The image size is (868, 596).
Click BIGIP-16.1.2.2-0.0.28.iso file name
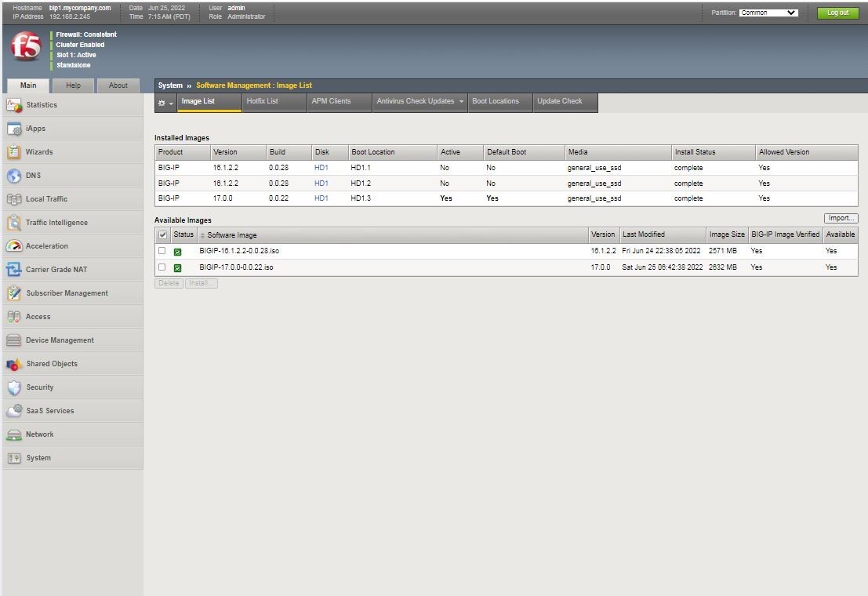[239, 251]
